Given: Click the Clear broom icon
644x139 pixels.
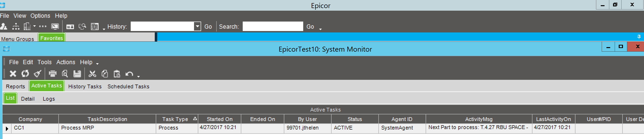Looking at the screenshot, I should click(x=38, y=74).
